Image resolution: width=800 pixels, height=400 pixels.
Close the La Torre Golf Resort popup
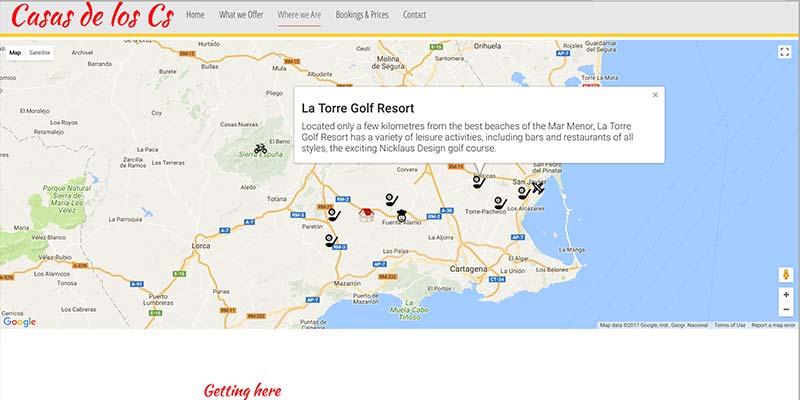(655, 95)
